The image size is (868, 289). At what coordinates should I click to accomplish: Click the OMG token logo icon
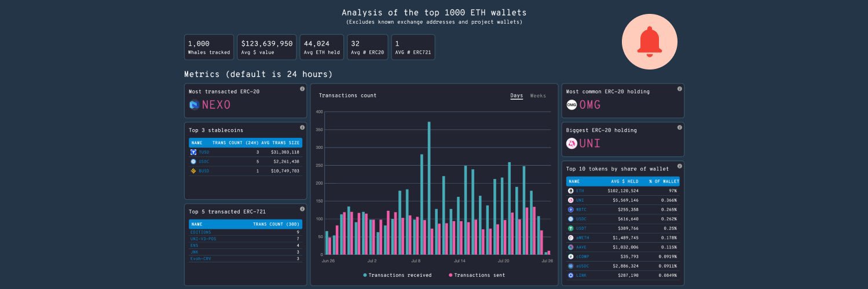572,105
